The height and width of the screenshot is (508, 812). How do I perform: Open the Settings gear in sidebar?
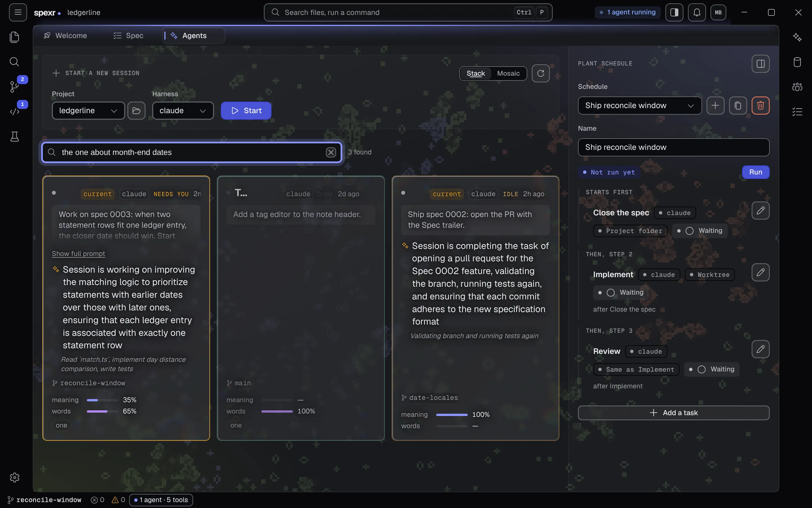click(x=14, y=478)
